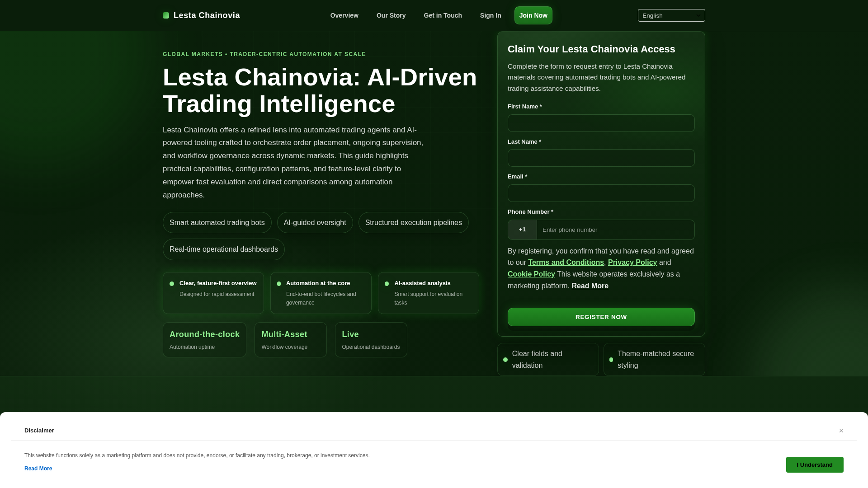Open the Terms and Conditions link

tap(566, 263)
